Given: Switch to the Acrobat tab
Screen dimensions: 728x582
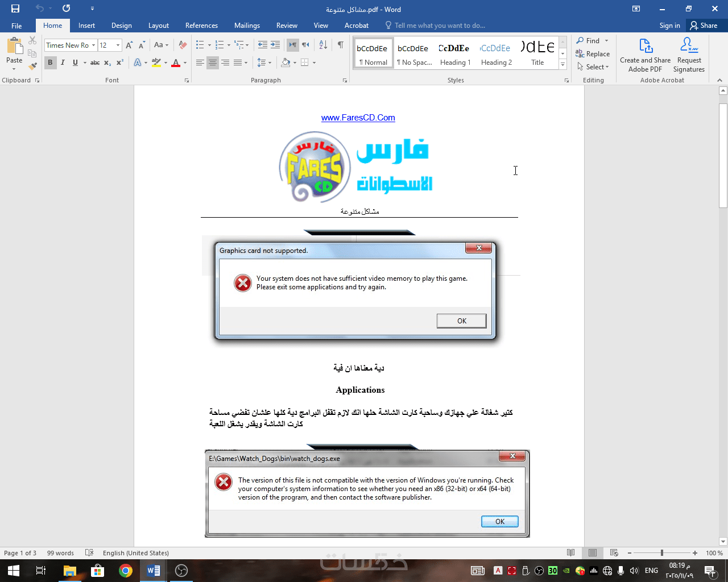Looking at the screenshot, I should pyautogui.click(x=357, y=26).
